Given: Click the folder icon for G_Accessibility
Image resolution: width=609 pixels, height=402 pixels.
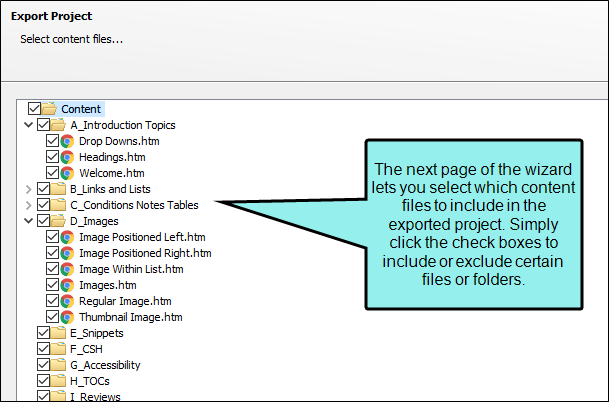Looking at the screenshot, I should (58, 365).
